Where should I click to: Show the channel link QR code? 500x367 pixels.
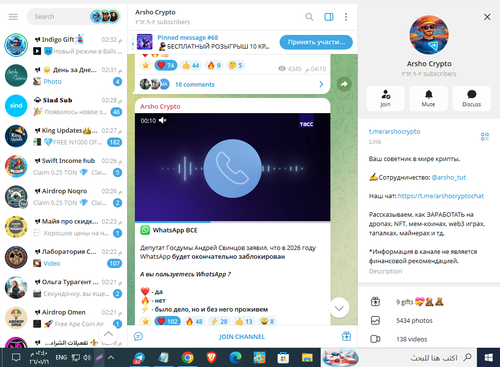point(485,136)
